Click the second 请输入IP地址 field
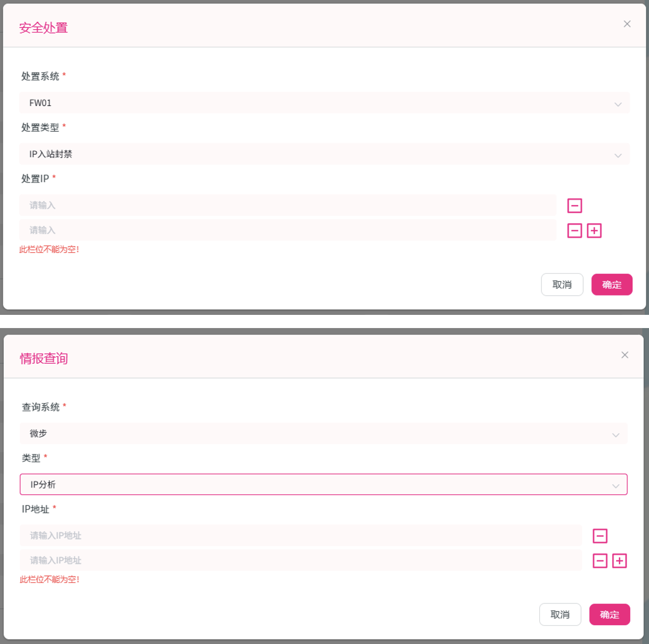 coord(301,560)
